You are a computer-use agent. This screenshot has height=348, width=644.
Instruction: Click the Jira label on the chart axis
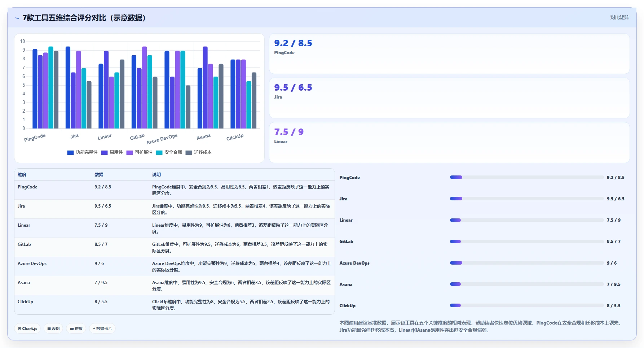(75, 136)
